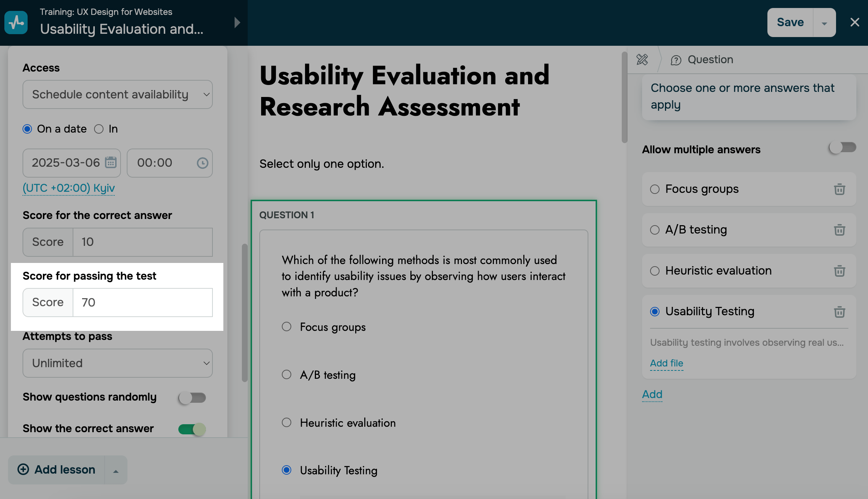
Task: Delete the Usability Testing answer option
Action: 839,312
